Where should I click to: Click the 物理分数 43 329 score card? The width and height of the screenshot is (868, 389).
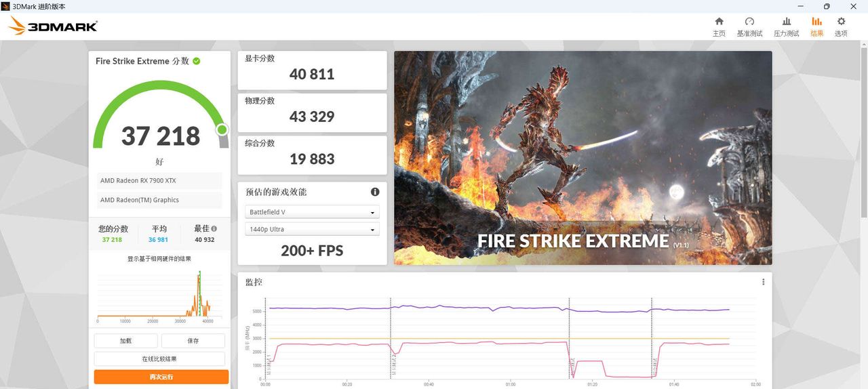pos(312,112)
